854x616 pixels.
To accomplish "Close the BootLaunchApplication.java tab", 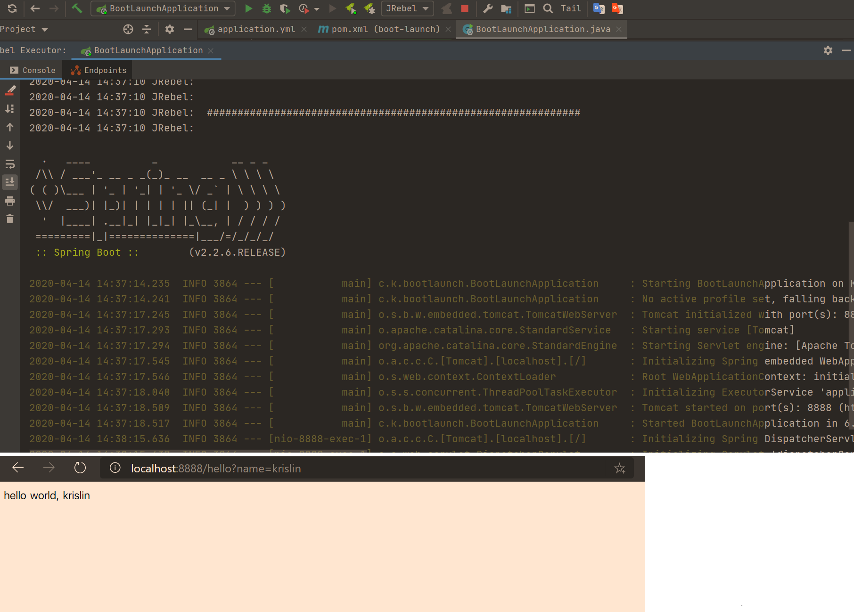I will (x=619, y=29).
